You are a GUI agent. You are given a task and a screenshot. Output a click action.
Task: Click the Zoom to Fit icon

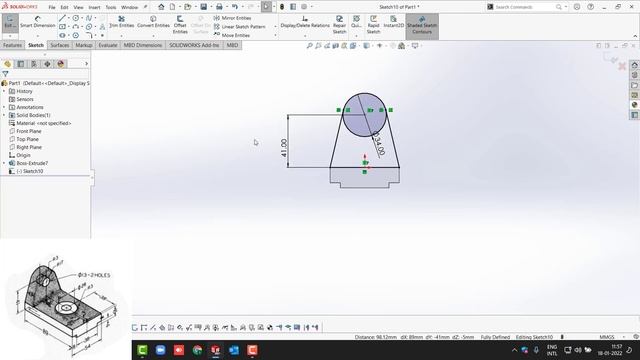309,46
